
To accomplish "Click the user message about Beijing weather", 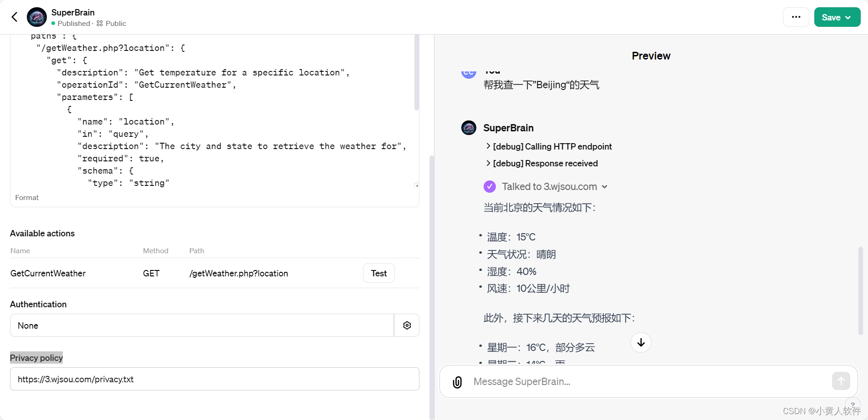I will pos(541,85).
